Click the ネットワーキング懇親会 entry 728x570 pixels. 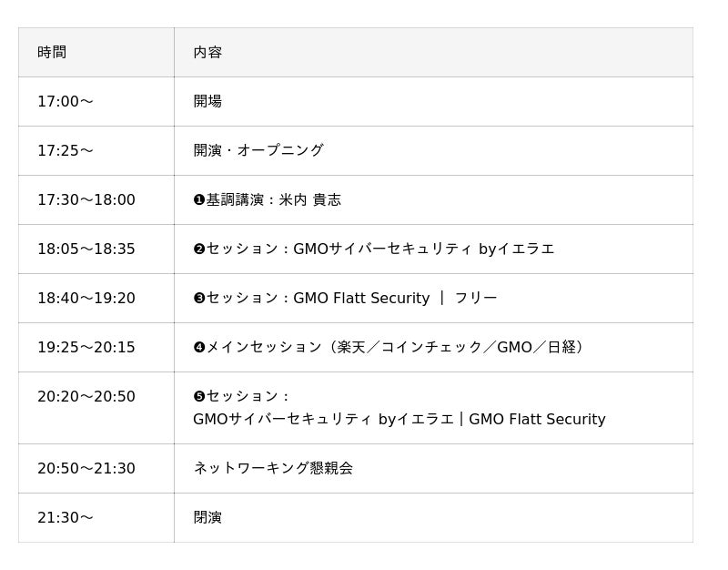pyautogui.click(x=273, y=468)
